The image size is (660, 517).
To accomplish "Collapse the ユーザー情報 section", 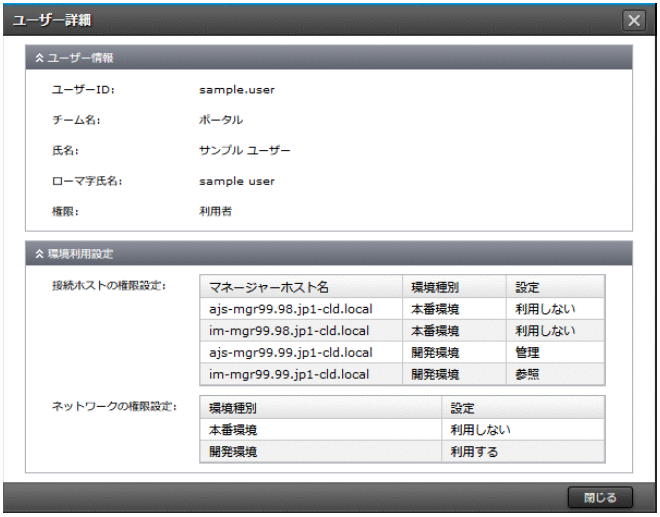I will click(39, 58).
